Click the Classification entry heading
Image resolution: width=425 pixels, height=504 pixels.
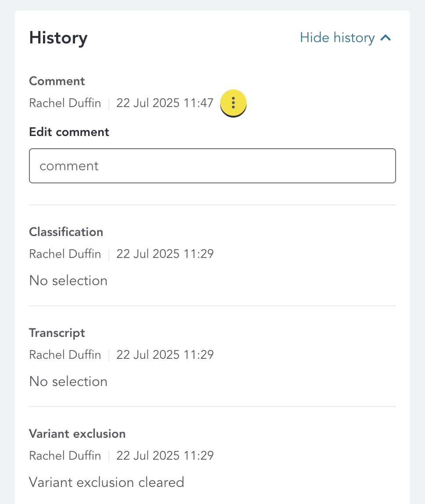(66, 232)
